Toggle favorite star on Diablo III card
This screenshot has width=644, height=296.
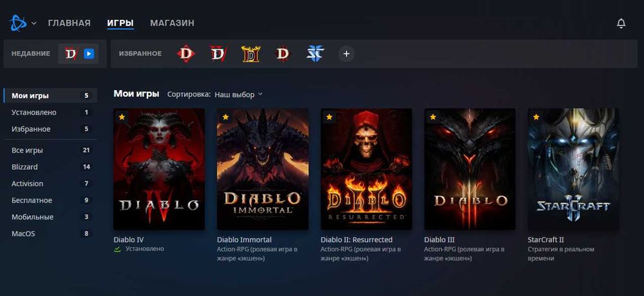click(x=433, y=117)
